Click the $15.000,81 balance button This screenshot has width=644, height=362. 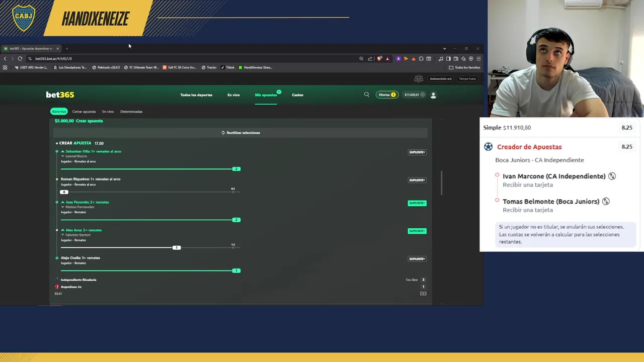coord(414,95)
